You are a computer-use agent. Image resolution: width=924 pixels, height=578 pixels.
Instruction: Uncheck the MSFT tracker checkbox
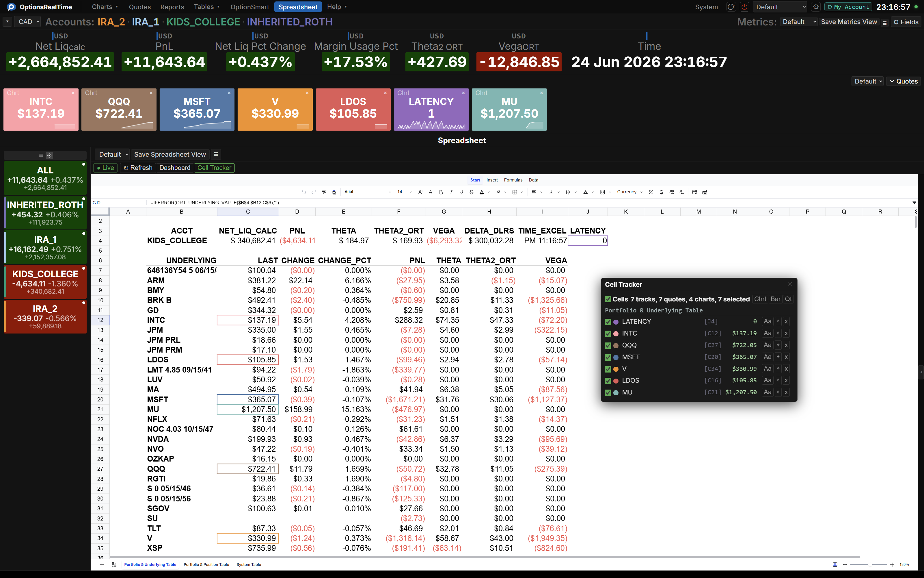point(608,357)
